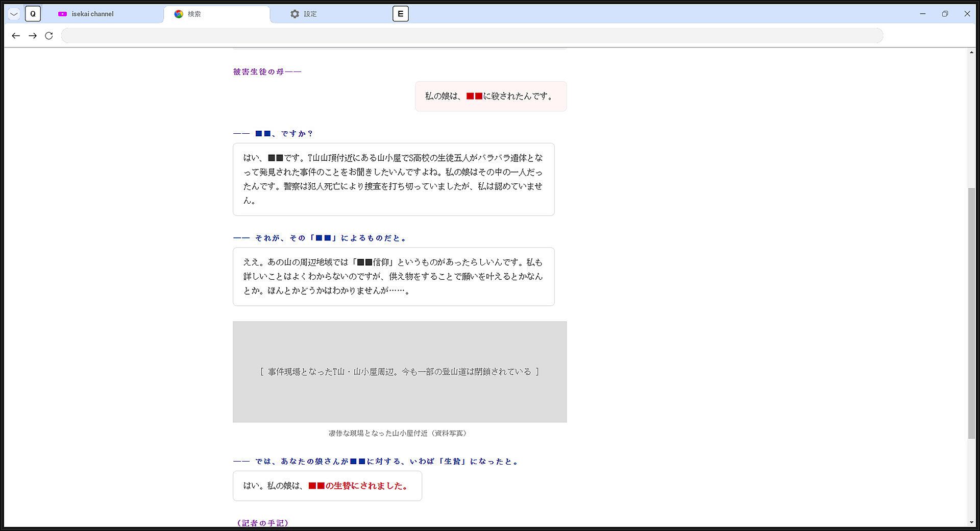Close the browser window
Viewport: 980px width, 531px height.
[x=967, y=14]
